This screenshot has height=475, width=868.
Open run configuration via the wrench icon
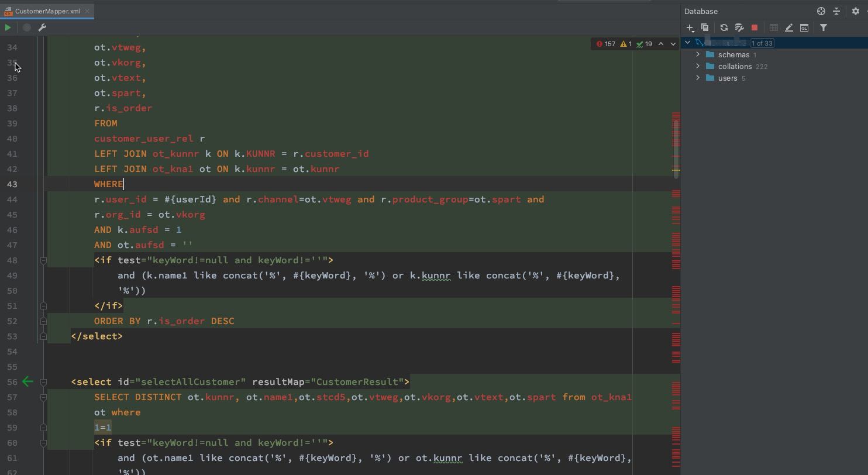(42, 27)
